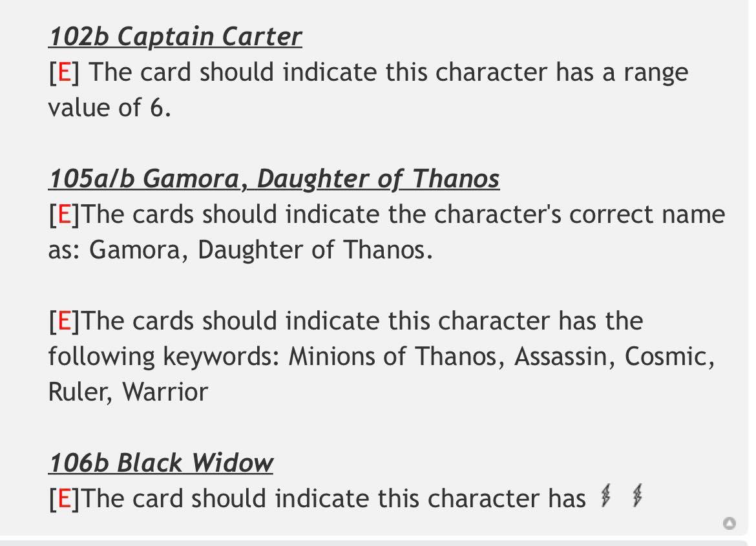Click the E marker before the Gamora correct name erratum

point(64,214)
